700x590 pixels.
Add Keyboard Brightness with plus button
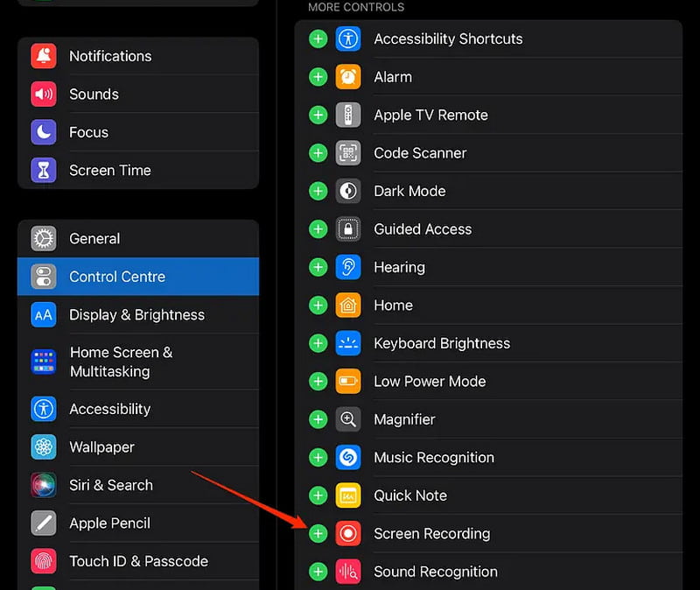(318, 343)
